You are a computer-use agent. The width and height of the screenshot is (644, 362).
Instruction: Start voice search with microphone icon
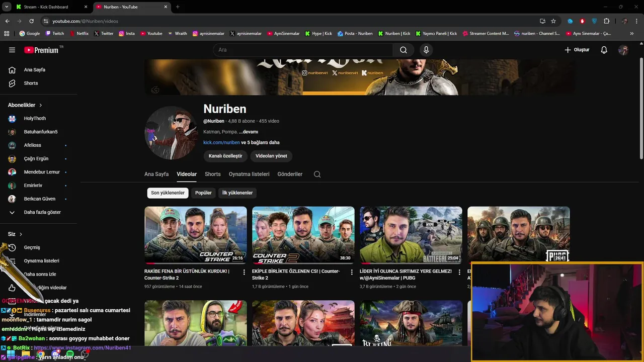coord(426,50)
